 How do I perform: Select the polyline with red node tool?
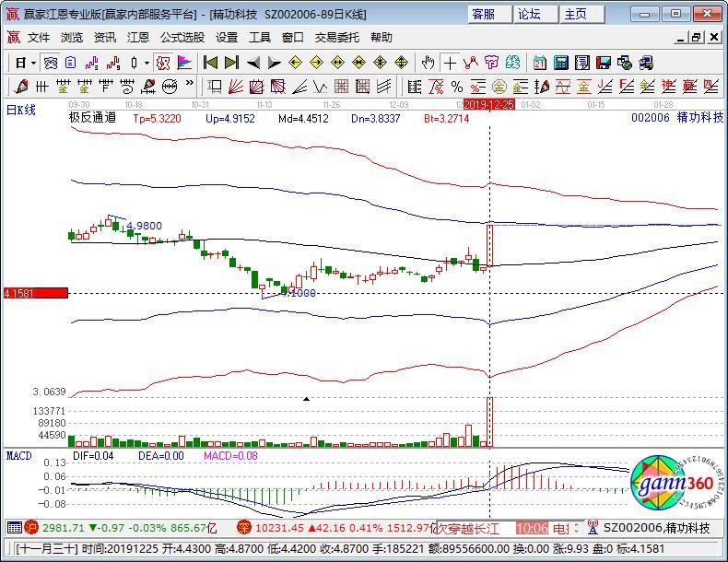471,63
